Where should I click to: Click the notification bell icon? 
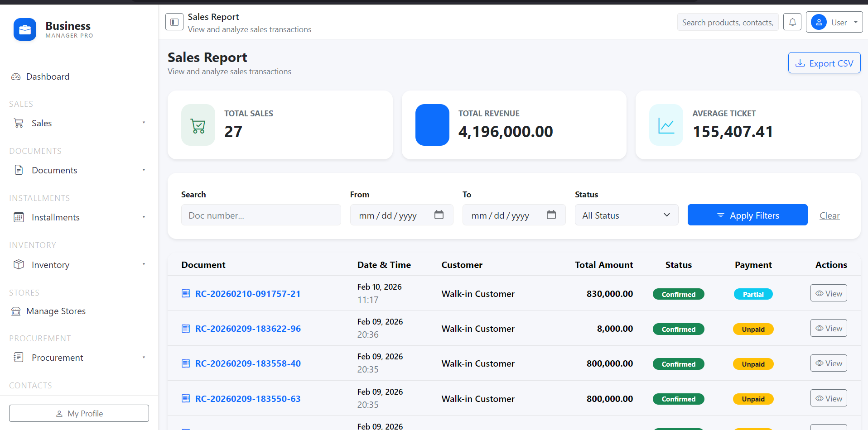[792, 22]
